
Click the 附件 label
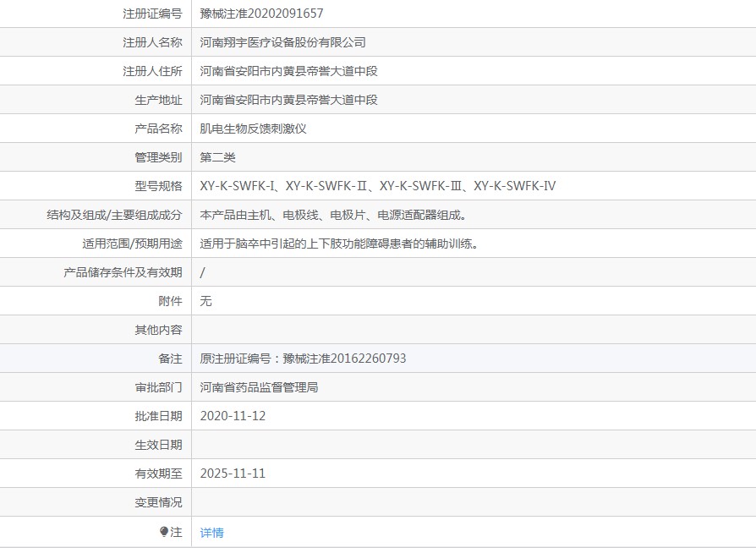pos(170,301)
